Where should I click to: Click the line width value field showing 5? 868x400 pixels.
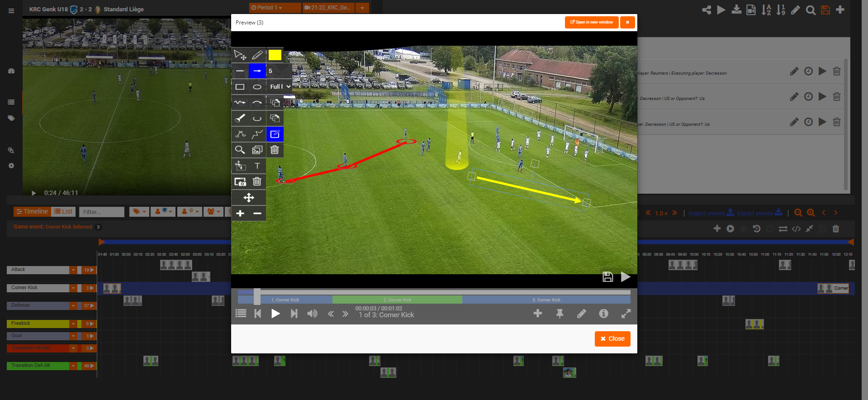279,71
